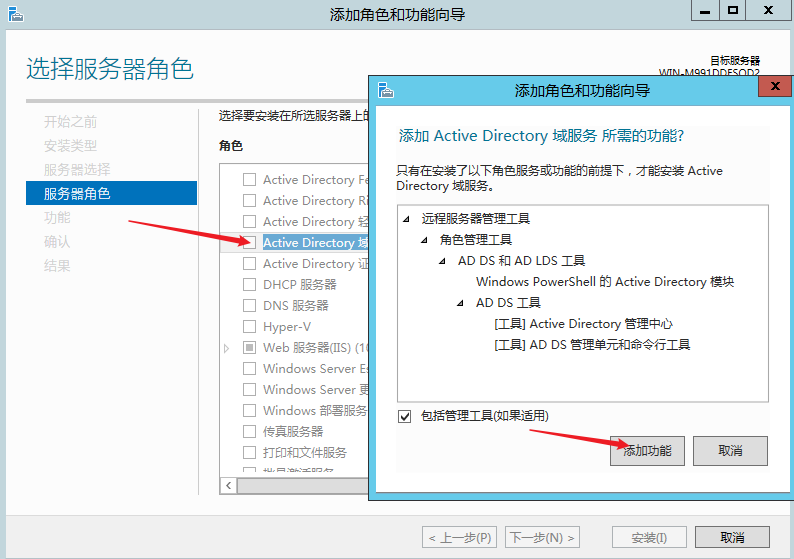This screenshot has width=794, height=559.
Task: Click the wizard icon in the main title bar
Action: click(16, 14)
